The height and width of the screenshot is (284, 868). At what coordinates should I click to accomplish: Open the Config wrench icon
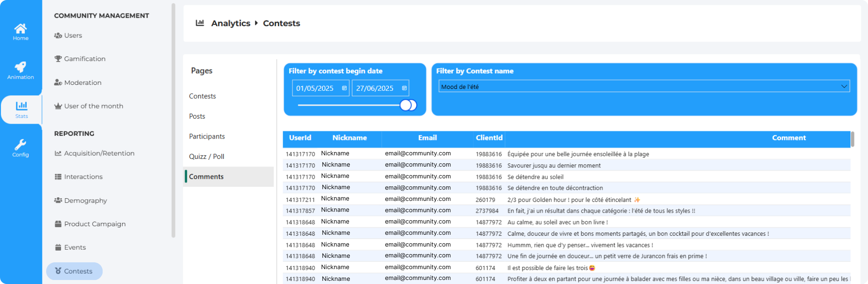pos(20,148)
